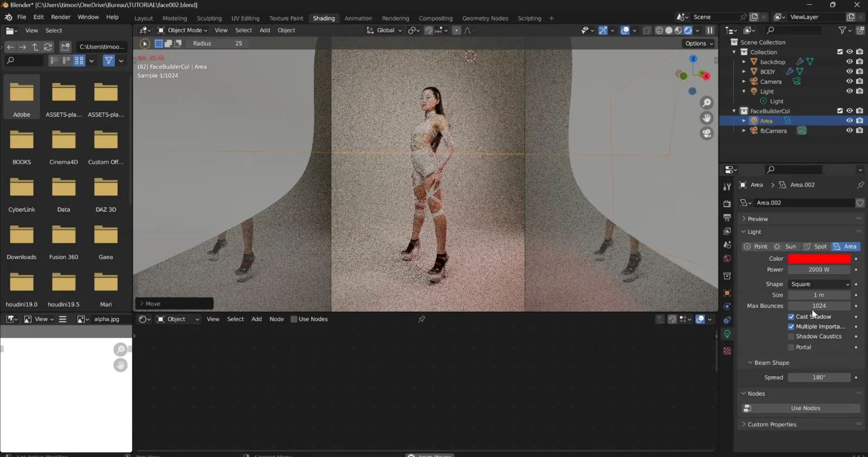Click the image editor zoom gizmo
Viewport: 868px width, 457px height.
click(120, 350)
